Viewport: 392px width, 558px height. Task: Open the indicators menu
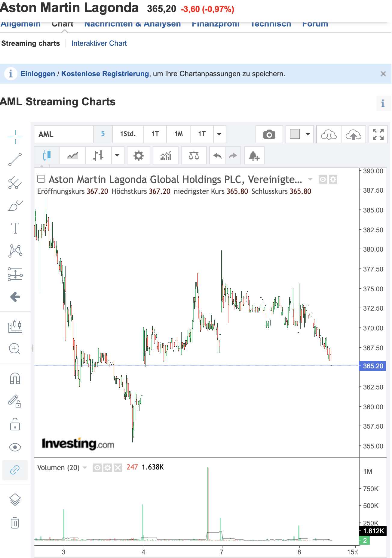tap(166, 156)
